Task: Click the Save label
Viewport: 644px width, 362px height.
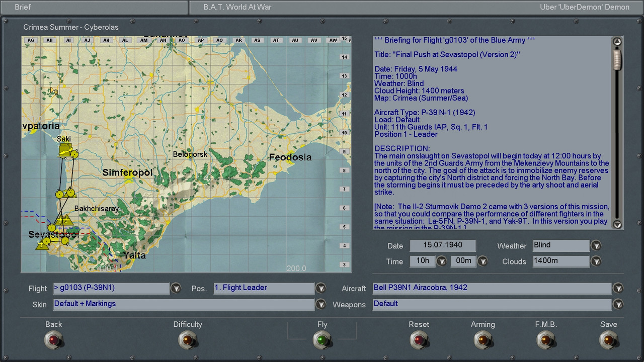Action: 608,324
